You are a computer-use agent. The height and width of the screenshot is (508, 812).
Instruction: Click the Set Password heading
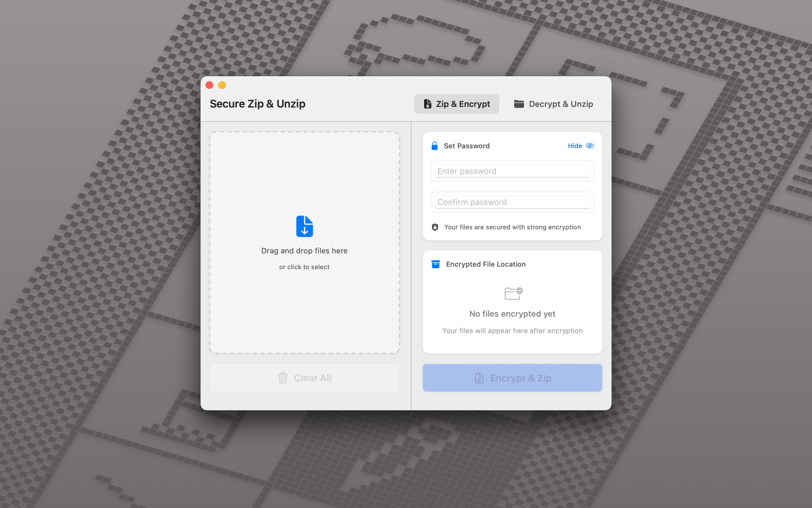[x=467, y=146]
